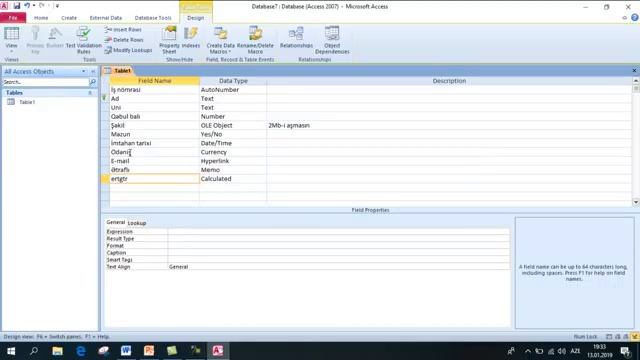Open Customize Quick Access Toolbar dropdown
The image size is (640, 360).
point(57,6)
